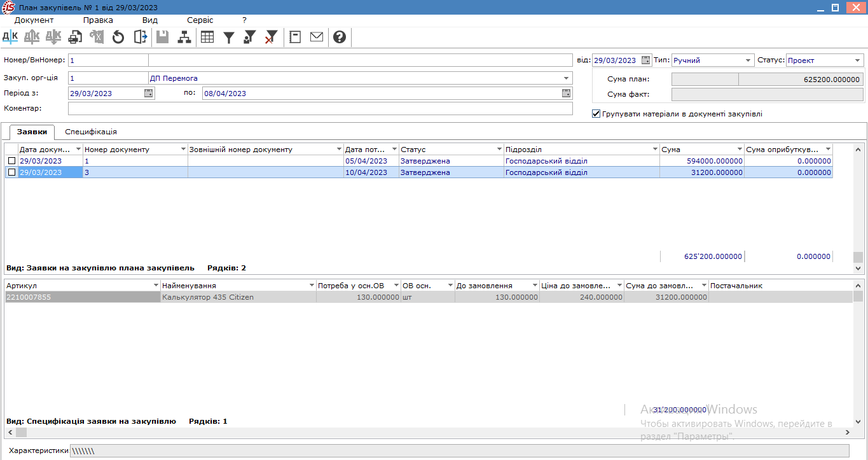Viewport: 868px width, 460px height.
Task: Switch to the Специфікація tab
Action: click(91, 132)
